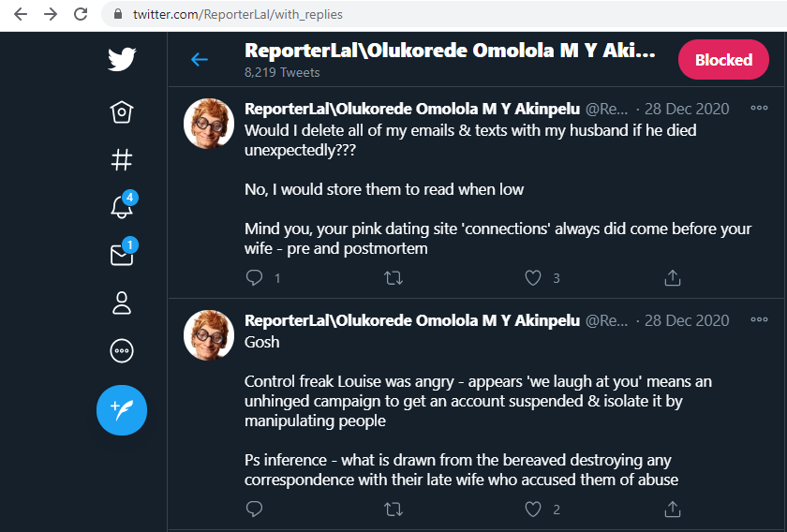Open Notifications with 4 unread
Viewport: 787px width, 532px height.
pyautogui.click(x=122, y=207)
